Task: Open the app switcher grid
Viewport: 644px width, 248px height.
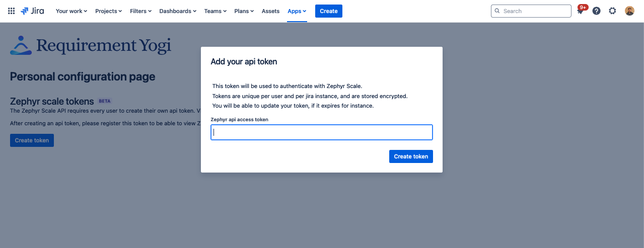Action: click(x=11, y=11)
